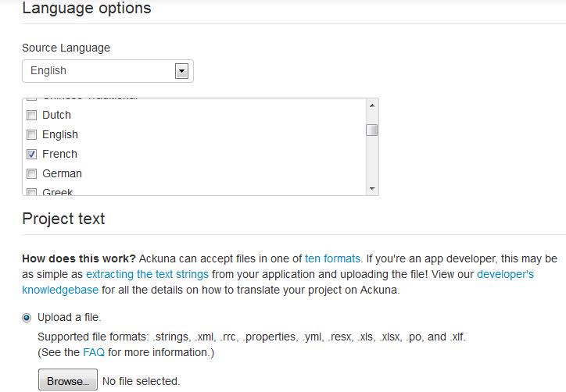Follow the extracting the text strings link
This screenshot has height=392, width=566.
[x=147, y=274]
